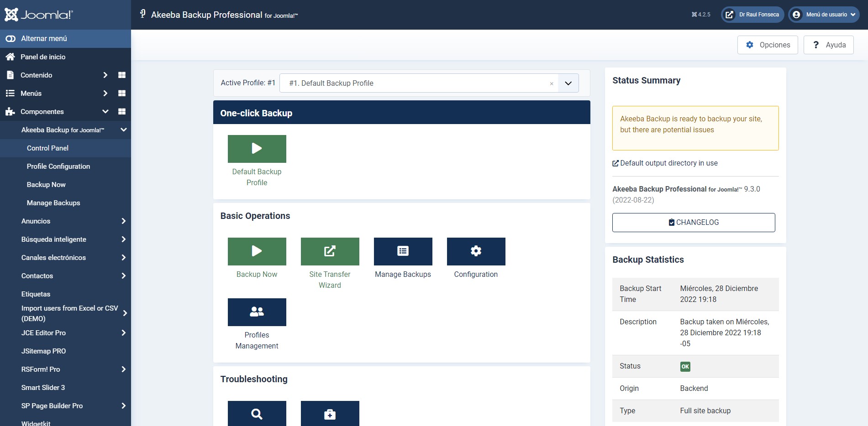Click the Default Backup Profile label
868x426 pixels.
[257, 177]
